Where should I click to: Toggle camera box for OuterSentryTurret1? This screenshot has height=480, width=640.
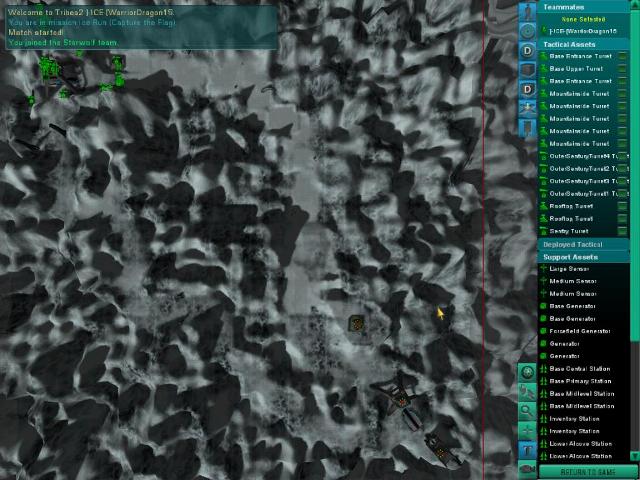pos(622,193)
